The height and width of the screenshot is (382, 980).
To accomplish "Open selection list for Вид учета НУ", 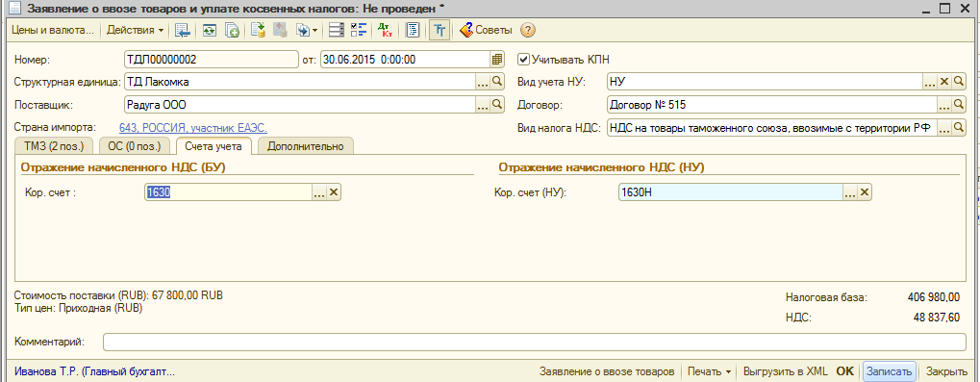I will click(930, 81).
